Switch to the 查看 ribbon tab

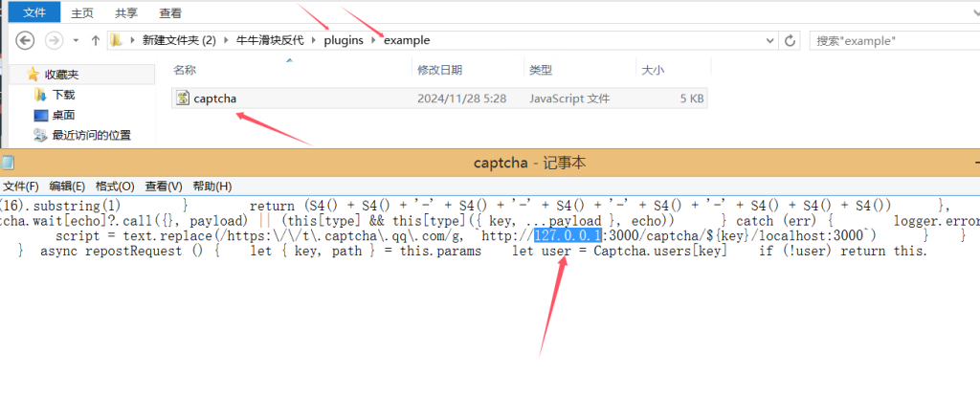point(171,13)
